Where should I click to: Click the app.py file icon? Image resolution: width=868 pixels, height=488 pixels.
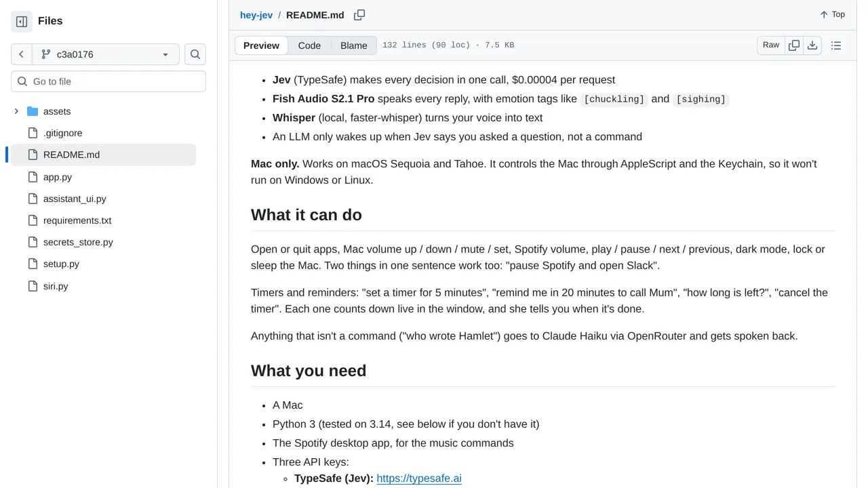pyautogui.click(x=33, y=177)
